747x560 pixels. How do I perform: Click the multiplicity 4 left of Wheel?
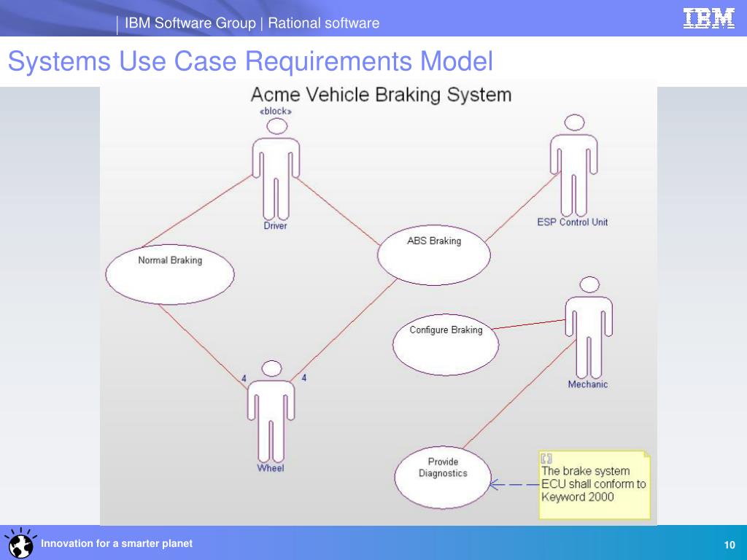(244, 378)
